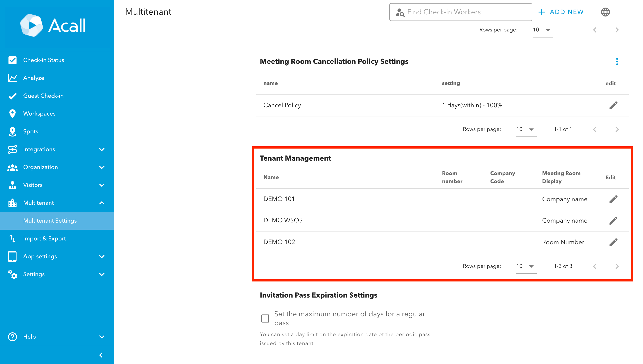Expand the App settings menu chevron
The height and width of the screenshot is (364, 643).
[102, 256]
